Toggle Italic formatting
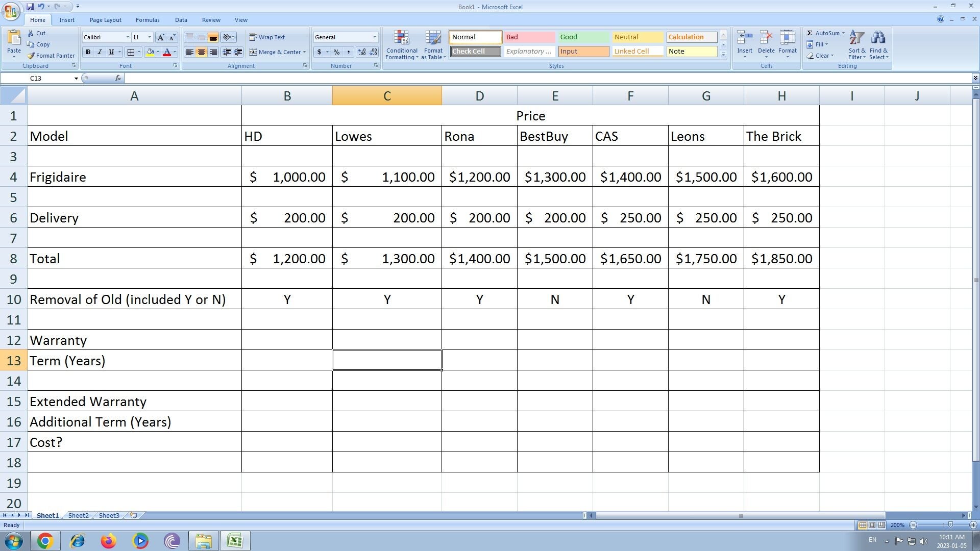The height and width of the screenshot is (551, 980). 100,52
